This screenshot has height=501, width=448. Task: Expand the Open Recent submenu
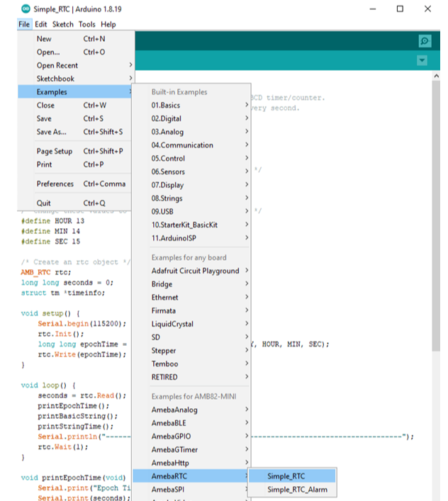click(74, 65)
